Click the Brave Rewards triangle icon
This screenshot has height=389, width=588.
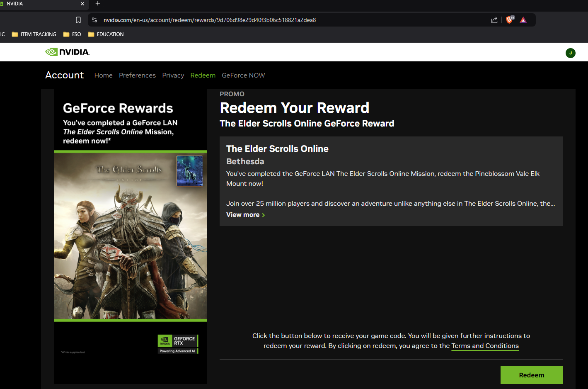(523, 20)
